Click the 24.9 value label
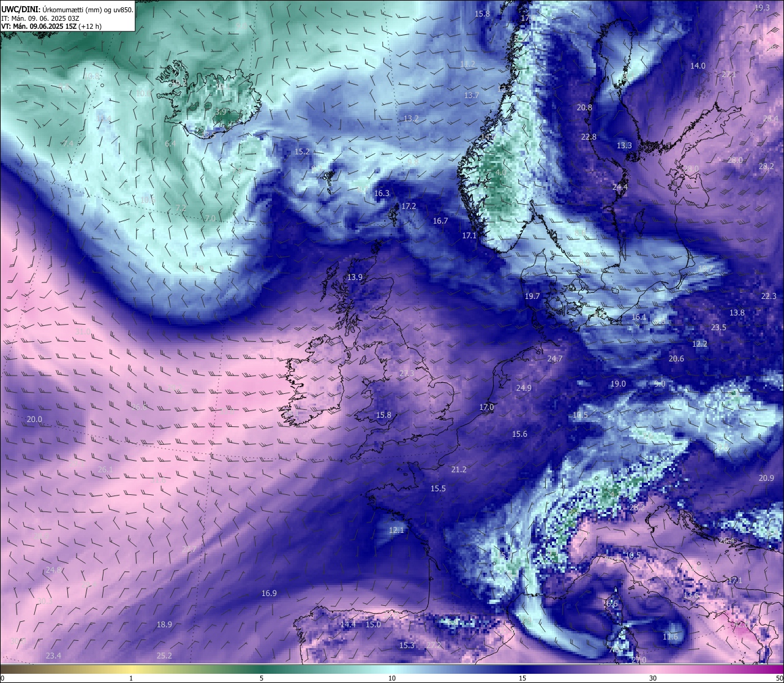This screenshot has height=683, width=784. pyautogui.click(x=524, y=388)
